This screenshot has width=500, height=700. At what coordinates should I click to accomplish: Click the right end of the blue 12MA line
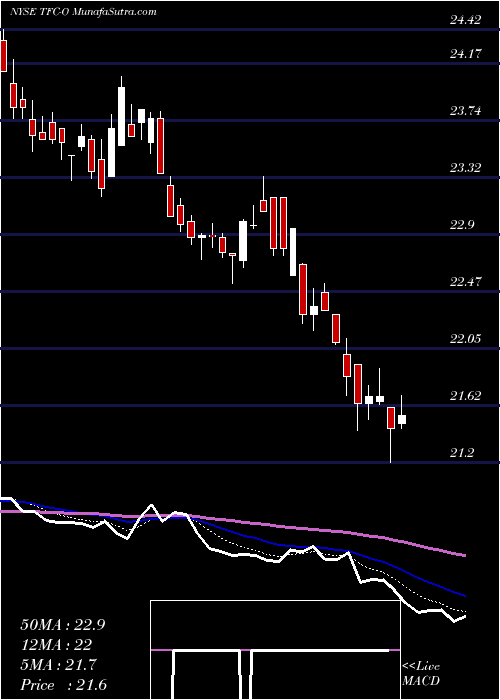(x=465, y=596)
